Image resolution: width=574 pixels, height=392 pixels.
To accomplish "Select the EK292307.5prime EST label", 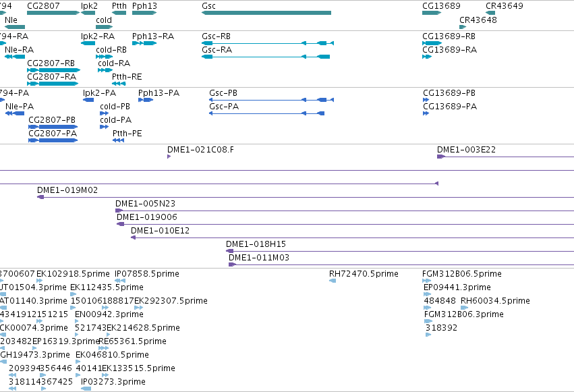I will click(x=171, y=301).
